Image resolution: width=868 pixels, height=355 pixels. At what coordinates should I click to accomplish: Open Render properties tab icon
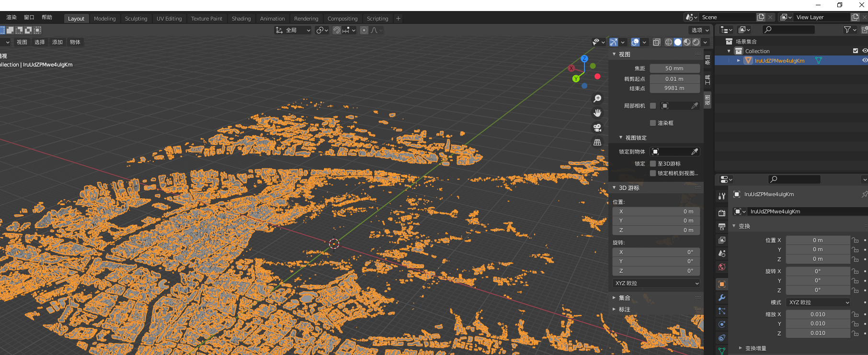click(x=722, y=213)
